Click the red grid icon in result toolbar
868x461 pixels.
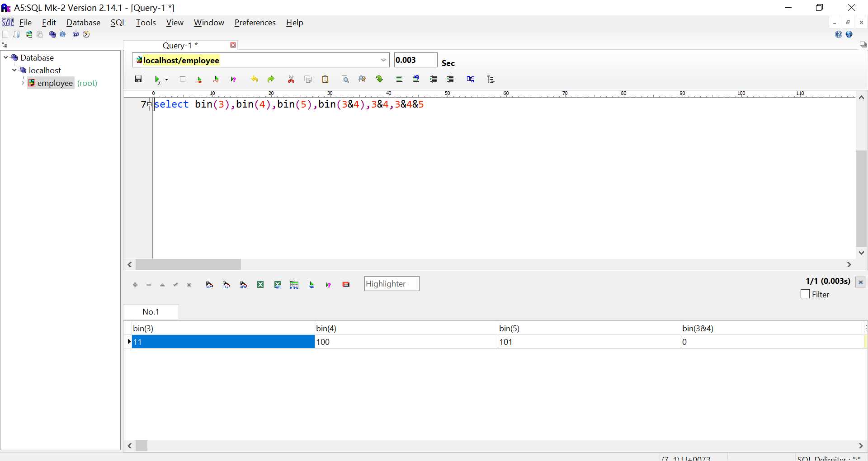pos(346,285)
